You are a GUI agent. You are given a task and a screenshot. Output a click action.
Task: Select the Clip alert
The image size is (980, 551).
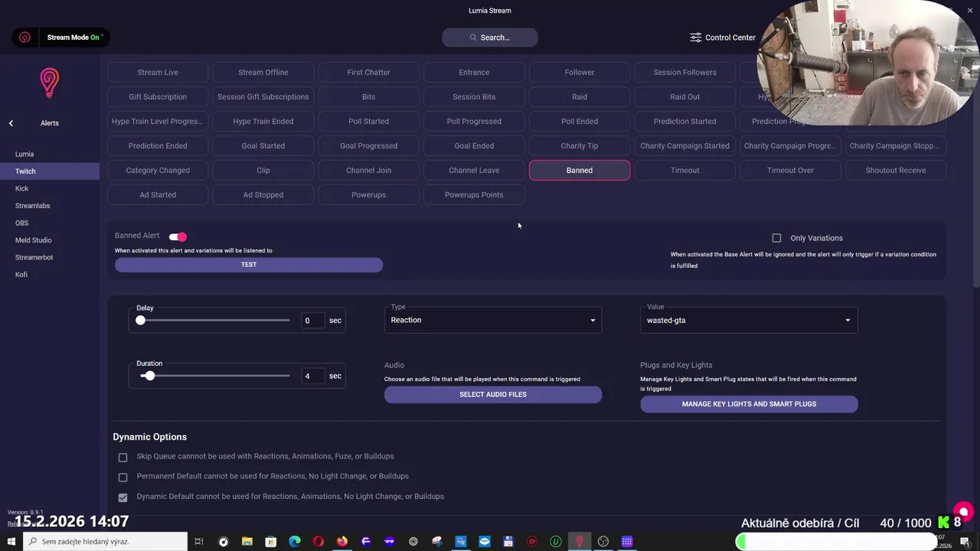point(263,171)
